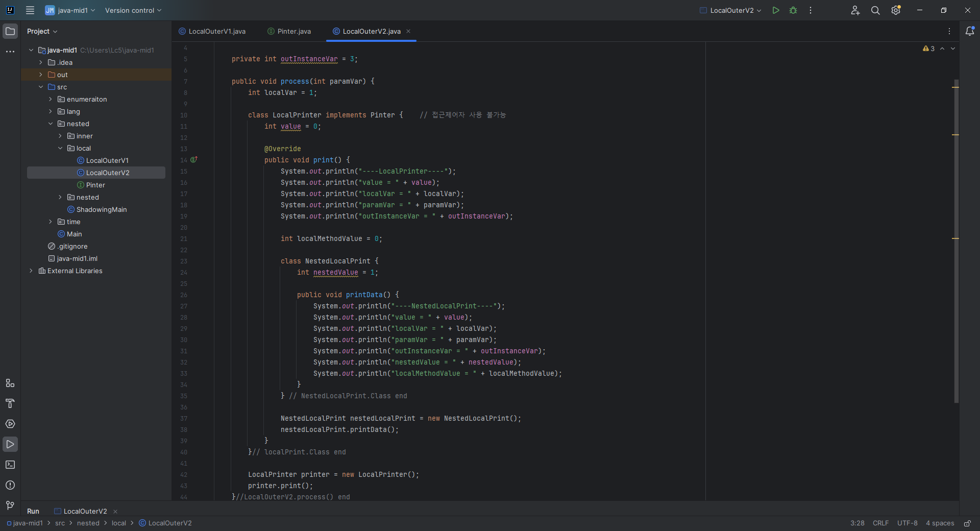This screenshot has height=531, width=980.
Task: Click the UTF-8 encoding widget
Action: 907,523
